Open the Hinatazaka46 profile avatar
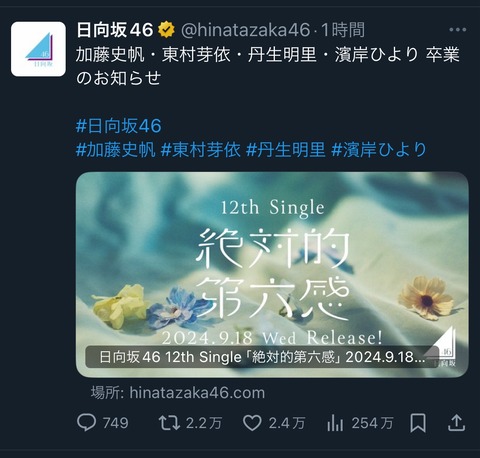Viewport: 480px width, 458px height. click(x=38, y=49)
